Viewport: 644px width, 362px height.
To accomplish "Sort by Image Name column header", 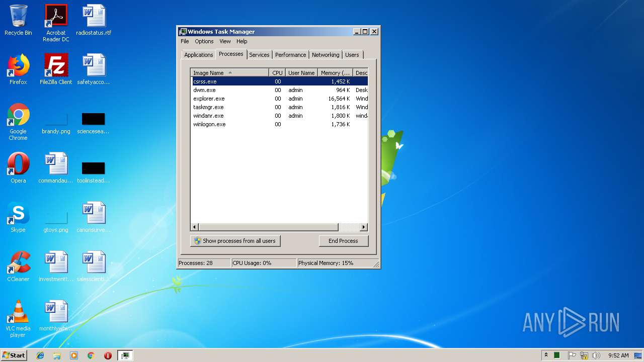I will coord(229,73).
